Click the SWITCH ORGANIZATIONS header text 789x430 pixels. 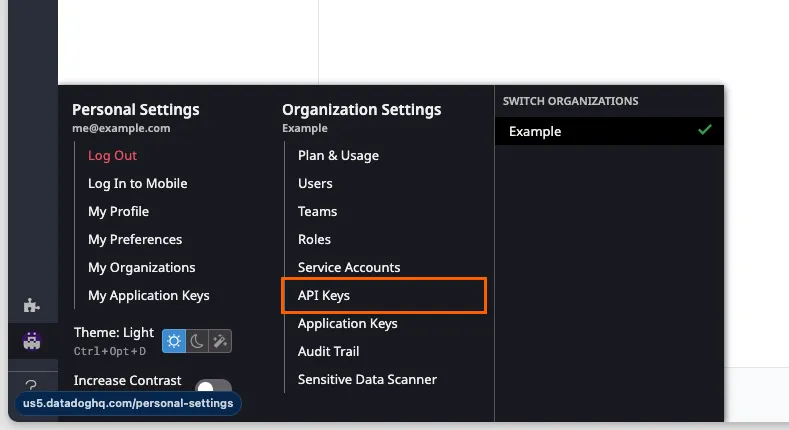point(570,101)
